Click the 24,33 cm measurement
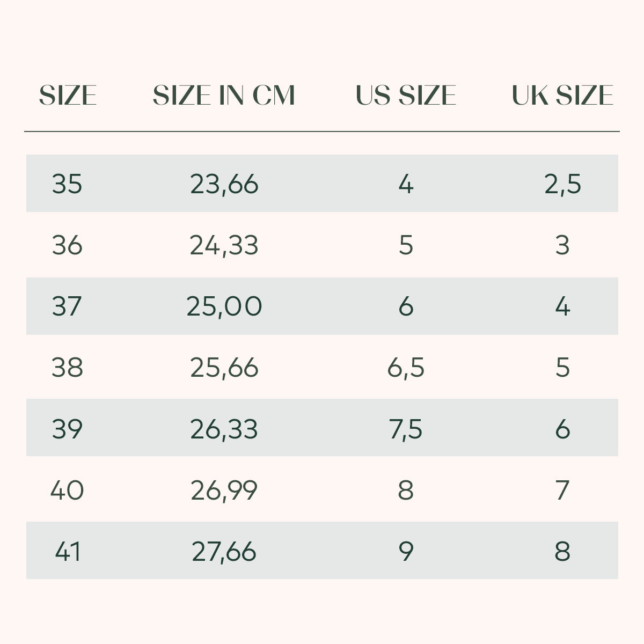This screenshot has height=644, width=644. pyautogui.click(x=224, y=245)
